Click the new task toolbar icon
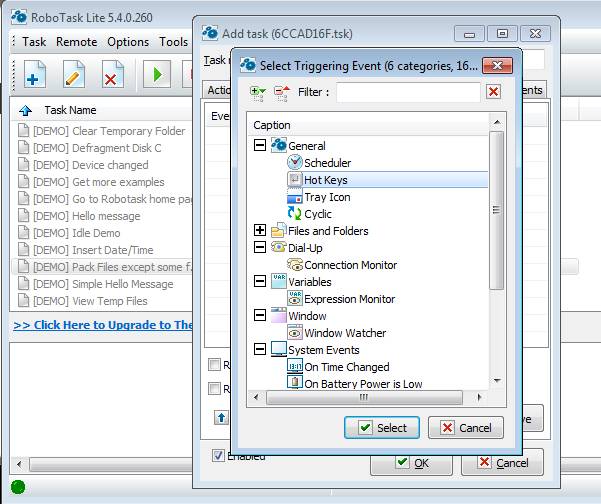The image size is (601, 504). coord(35,75)
